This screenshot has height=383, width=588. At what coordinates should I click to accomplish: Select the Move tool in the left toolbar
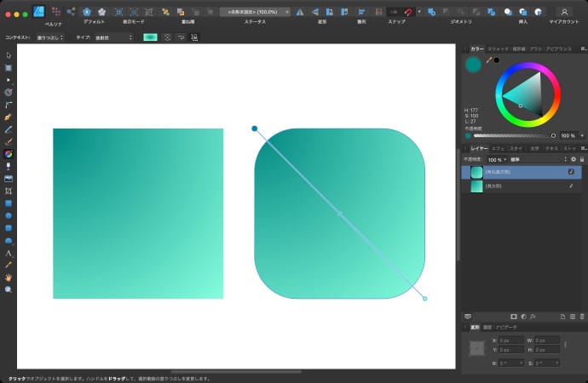coord(9,55)
